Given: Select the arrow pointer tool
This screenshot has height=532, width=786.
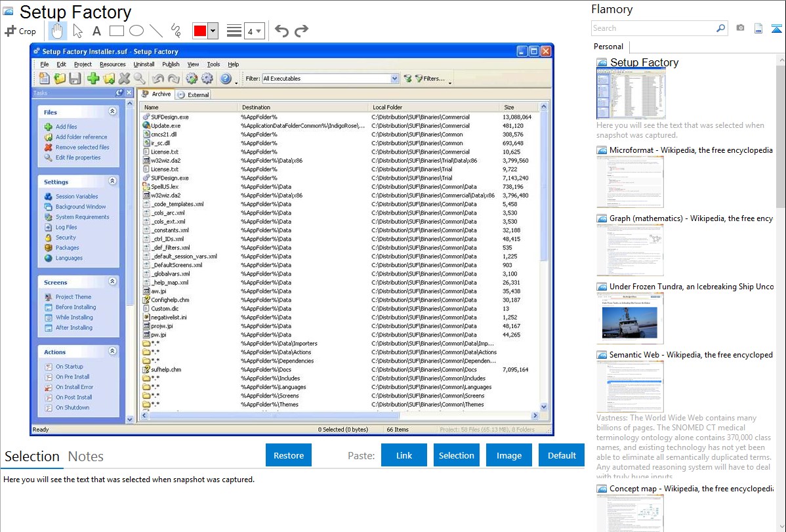Looking at the screenshot, I should (x=77, y=31).
